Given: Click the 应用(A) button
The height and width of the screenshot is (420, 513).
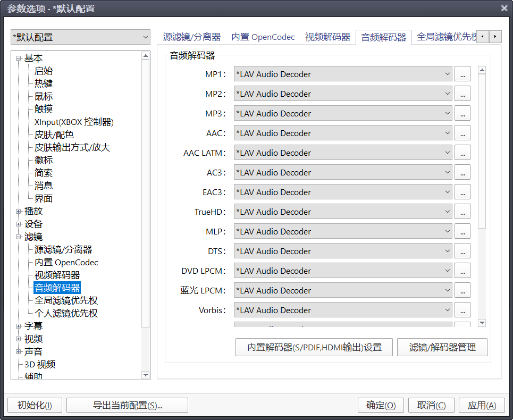Looking at the screenshot, I should point(482,405).
